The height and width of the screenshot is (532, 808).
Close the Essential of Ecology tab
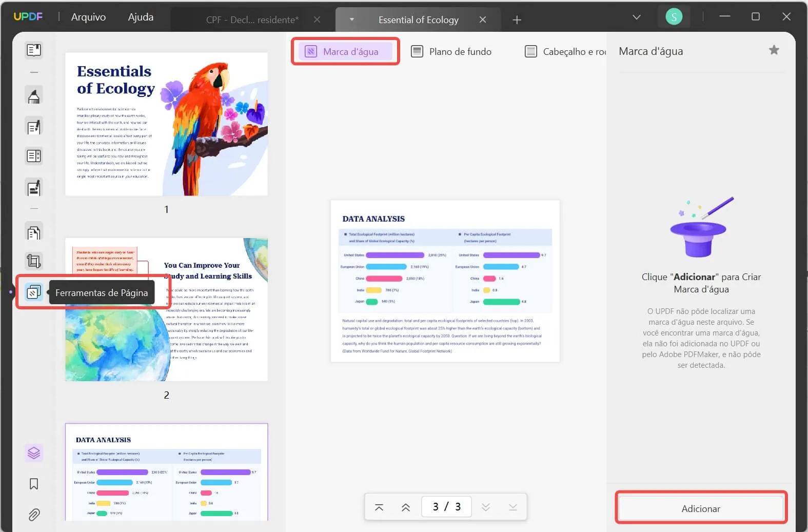[x=483, y=19]
